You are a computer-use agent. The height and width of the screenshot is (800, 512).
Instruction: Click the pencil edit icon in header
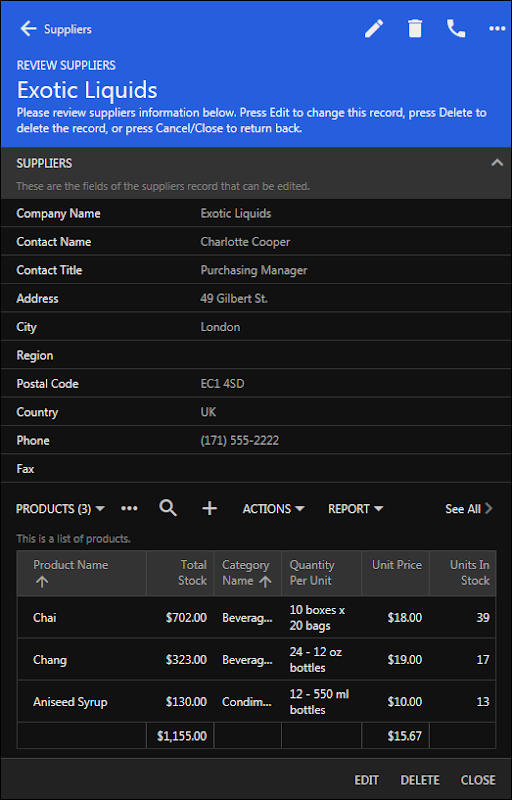pos(374,29)
